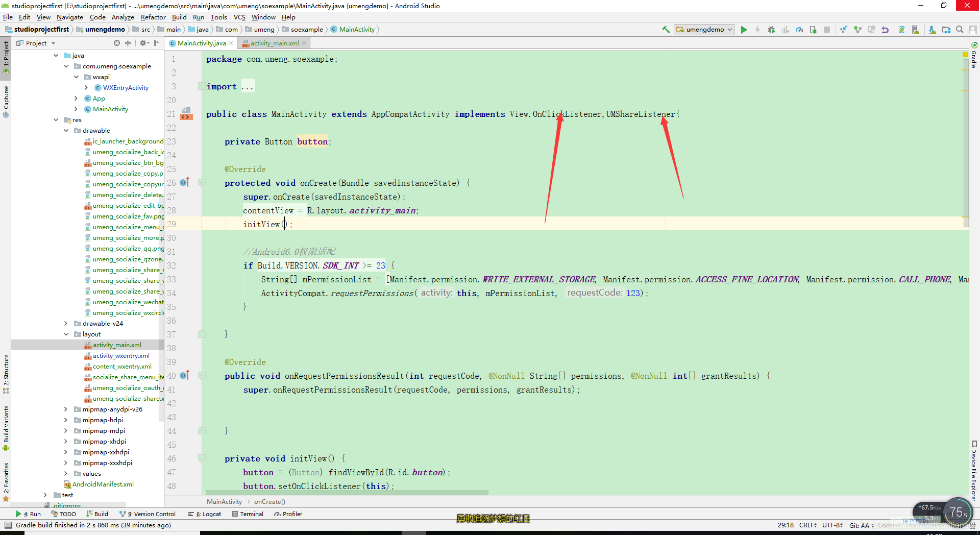Viewport: 980px width, 535px height.
Task: Collapse the layout folder
Action: coord(66,334)
